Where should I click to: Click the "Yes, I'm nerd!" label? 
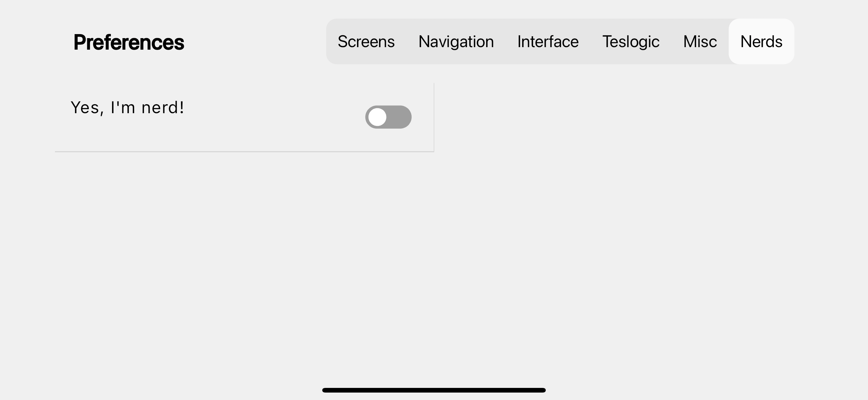127,108
